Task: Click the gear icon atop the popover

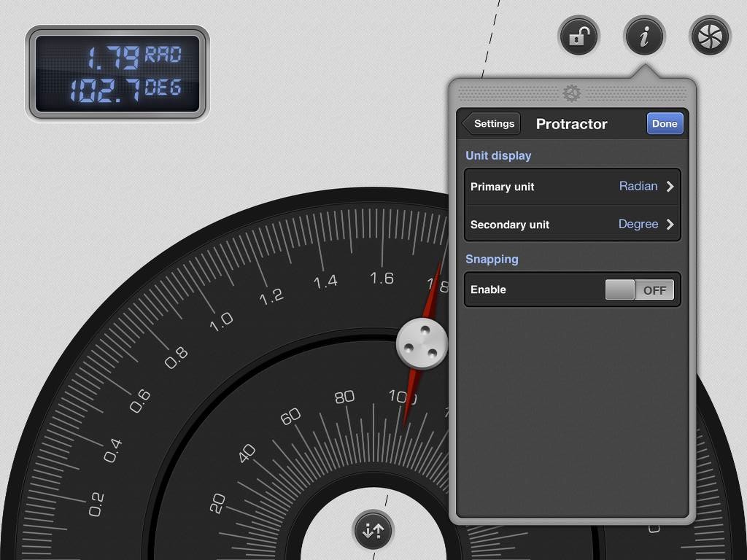Action: tap(572, 93)
